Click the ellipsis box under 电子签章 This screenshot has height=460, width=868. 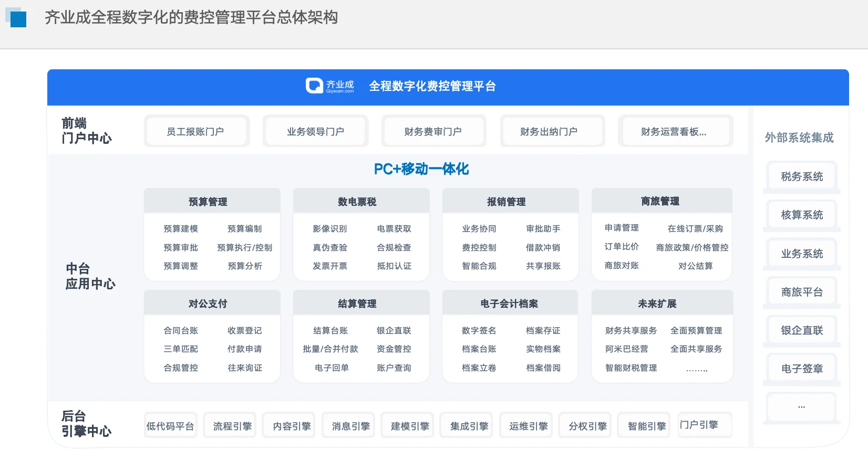click(x=802, y=407)
